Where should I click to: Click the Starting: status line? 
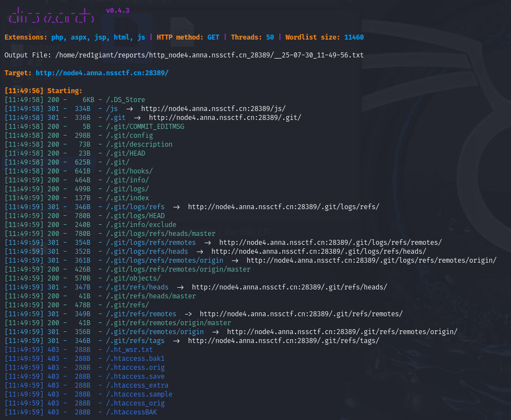tap(44, 90)
